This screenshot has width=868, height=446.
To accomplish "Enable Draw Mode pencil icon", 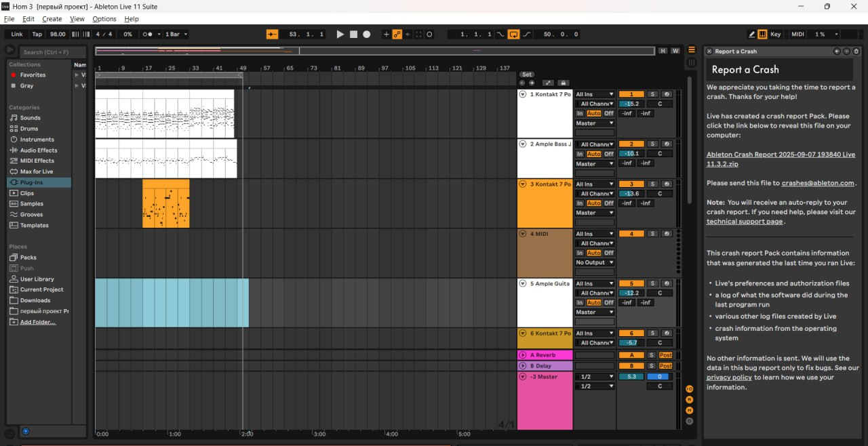I will click(x=751, y=34).
